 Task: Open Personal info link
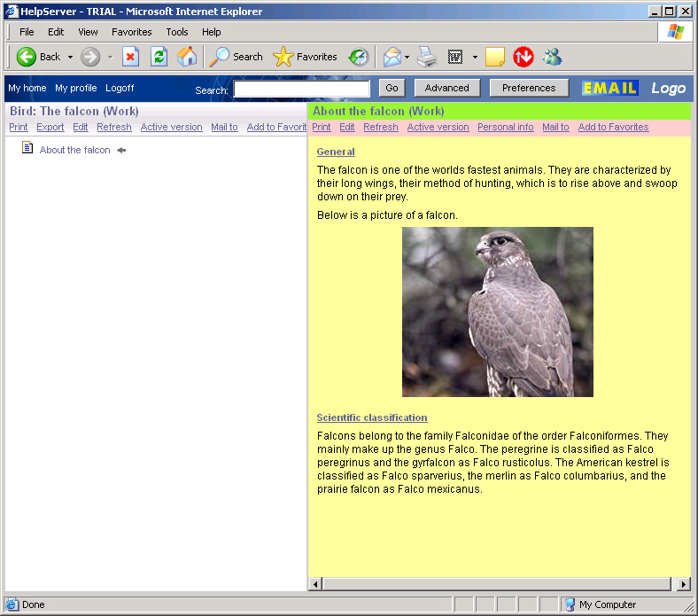505,127
